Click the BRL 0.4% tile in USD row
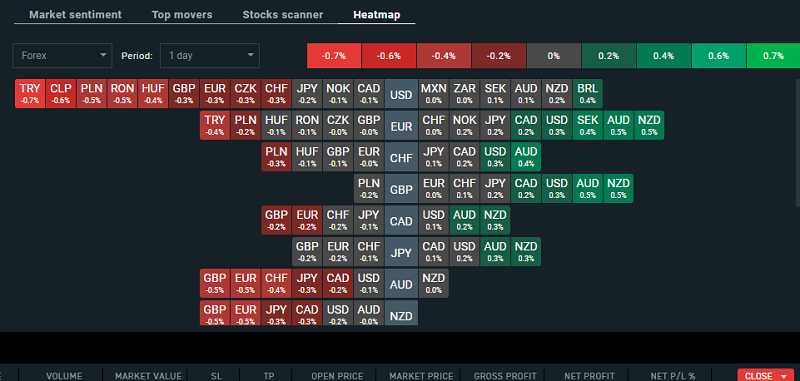800x381 pixels. tap(587, 93)
